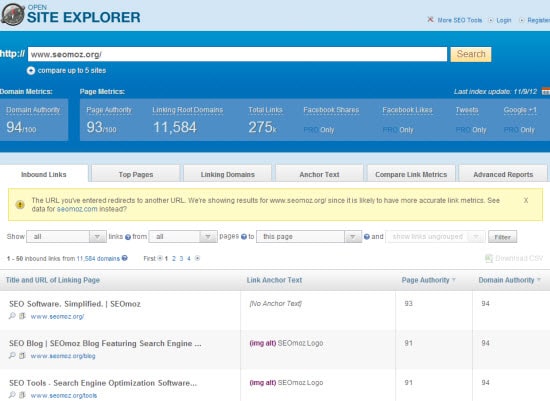Click the Domain Authority metric label
550x401 pixels.
[33, 110]
